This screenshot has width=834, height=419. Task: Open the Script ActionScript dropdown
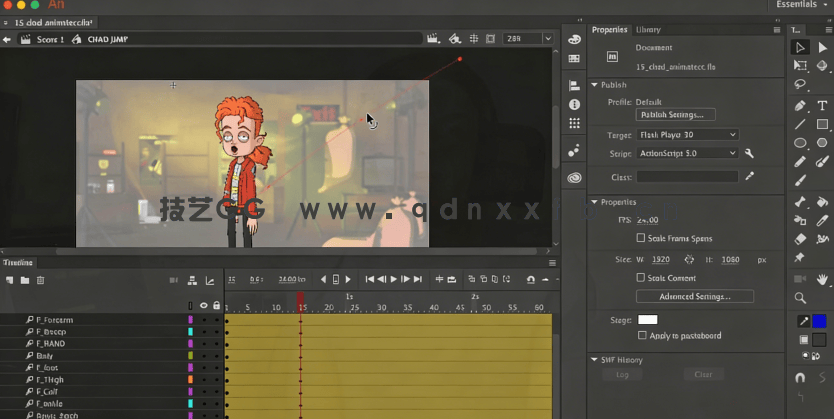pos(688,153)
